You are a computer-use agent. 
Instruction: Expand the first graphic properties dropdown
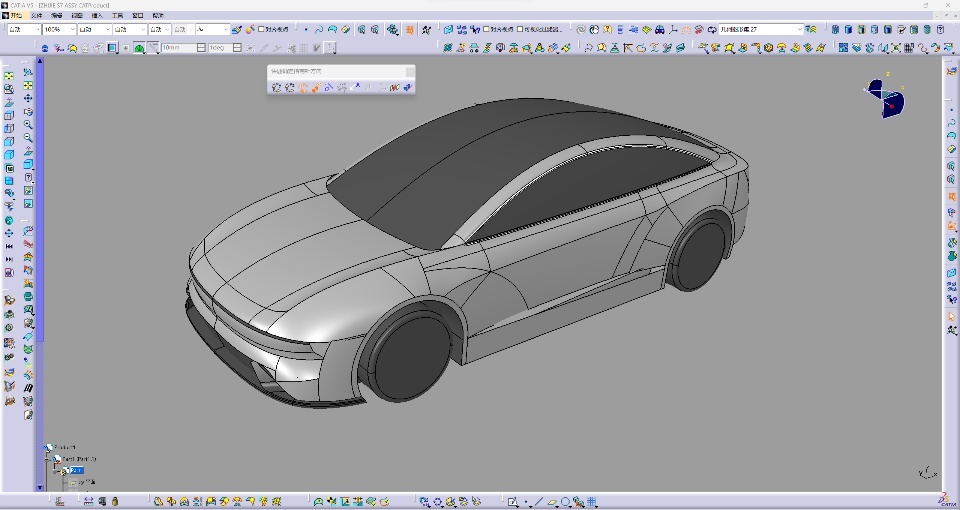coord(35,30)
